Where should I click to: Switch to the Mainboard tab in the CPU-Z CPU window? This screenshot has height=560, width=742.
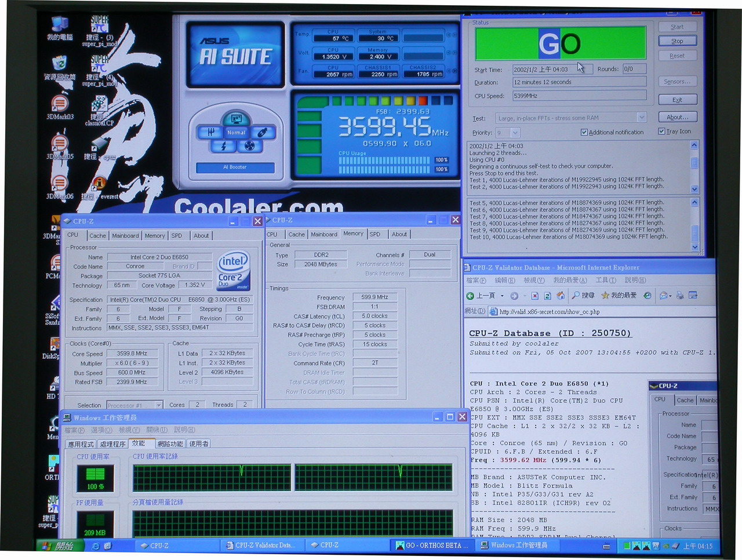[x=125, y=235]
